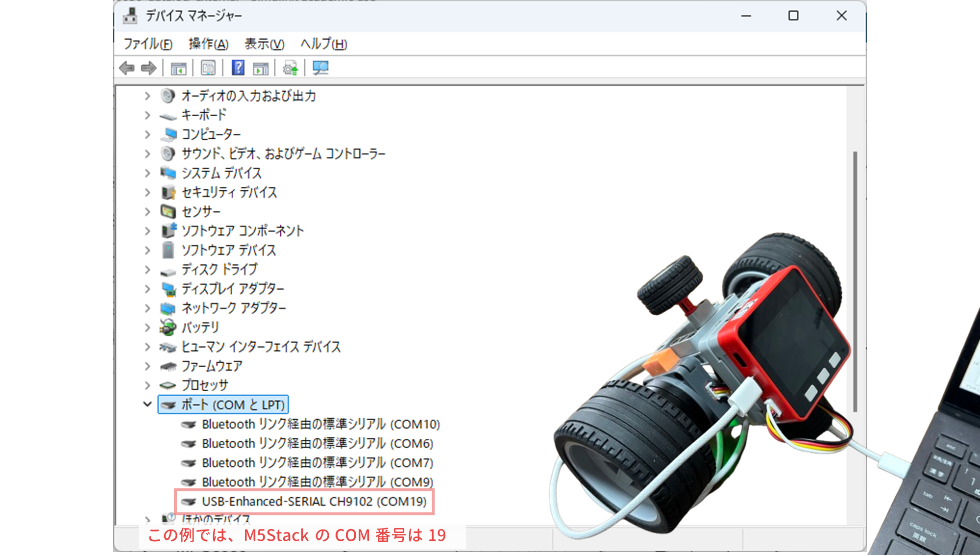Open Properties via the toolbar icon

coord(208,68)
